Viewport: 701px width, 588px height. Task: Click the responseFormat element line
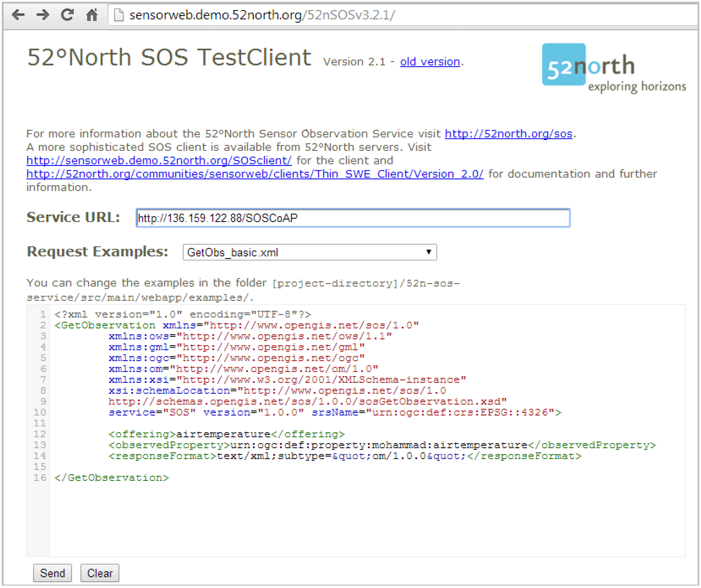click(x=345, y=456)
